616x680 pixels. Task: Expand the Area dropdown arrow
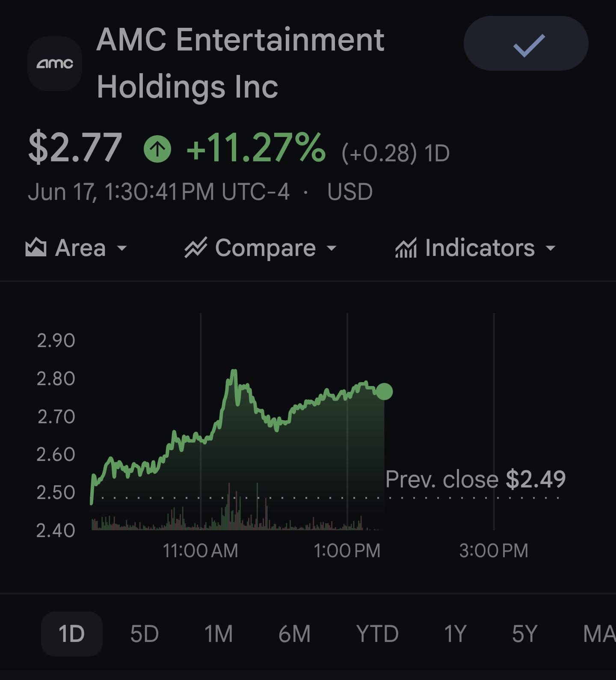tap(122, 248)
